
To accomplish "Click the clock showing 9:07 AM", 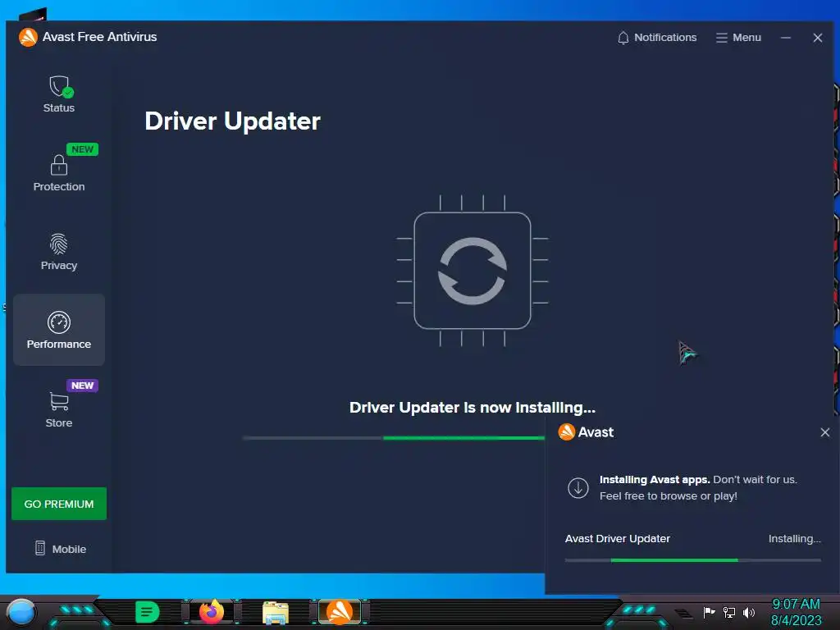I will (x=796, y=604).
